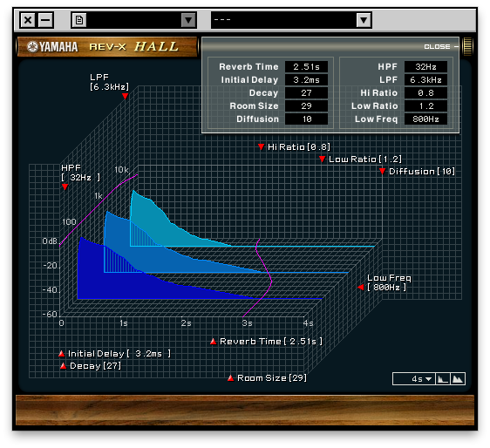
Task: Click the Diffusion [10] graph label
Action: 422,171
